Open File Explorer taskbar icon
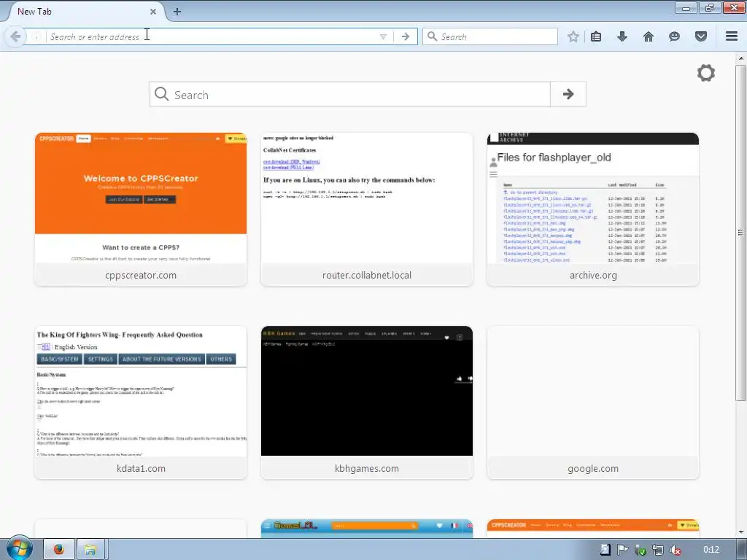The width and height of the screenshot is (747, 560). (90, 550)
